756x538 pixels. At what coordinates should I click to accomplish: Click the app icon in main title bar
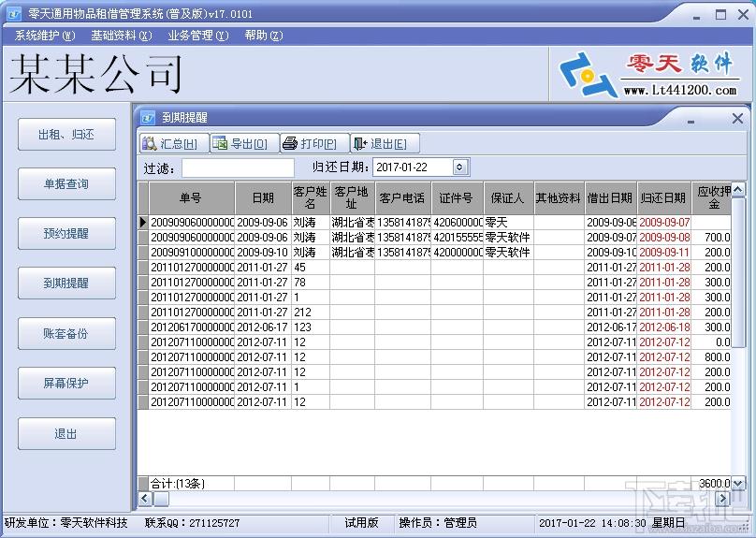coord(10,14)
